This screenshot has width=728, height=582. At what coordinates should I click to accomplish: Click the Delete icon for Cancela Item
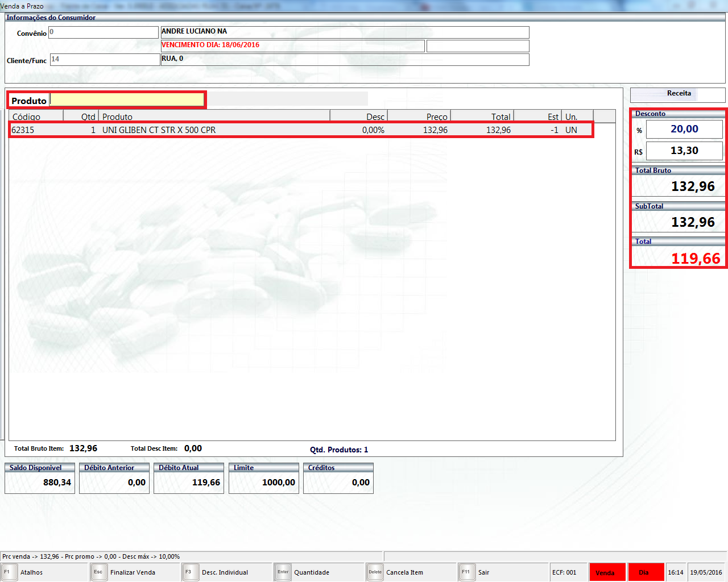click(x=375, y=572)
